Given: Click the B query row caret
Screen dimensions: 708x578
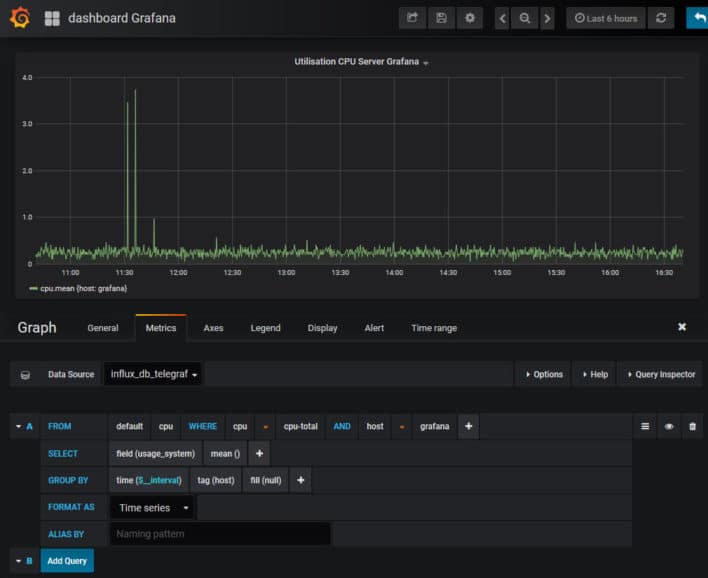Looking at the screenshot, I should pos(19,561).
